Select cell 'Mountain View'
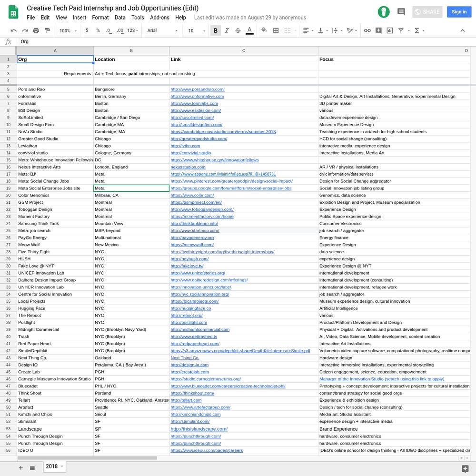 pos(131,223)
